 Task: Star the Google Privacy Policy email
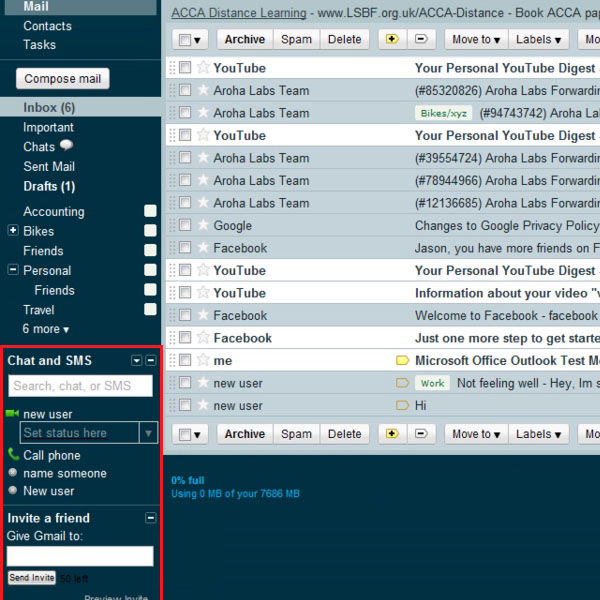(203, 225)
